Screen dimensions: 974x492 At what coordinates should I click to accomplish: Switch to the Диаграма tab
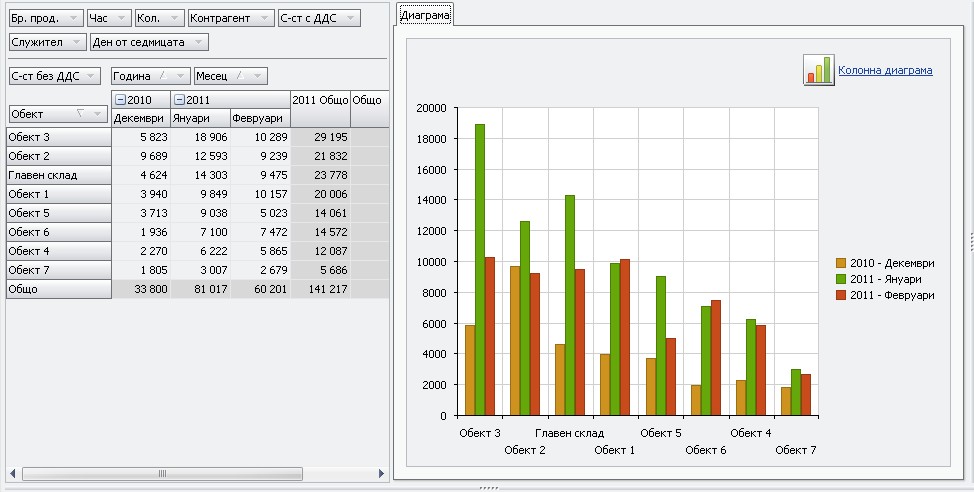pyautogui.click(x=425, y=15)
